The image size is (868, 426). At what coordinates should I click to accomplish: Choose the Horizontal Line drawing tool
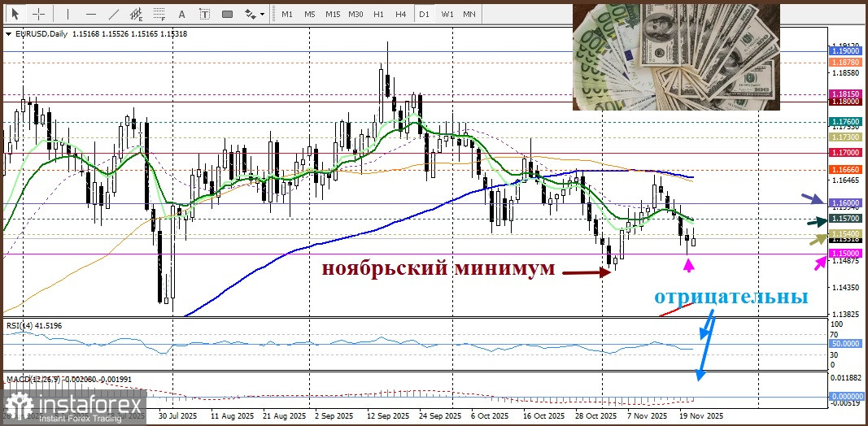click(91, 14)
